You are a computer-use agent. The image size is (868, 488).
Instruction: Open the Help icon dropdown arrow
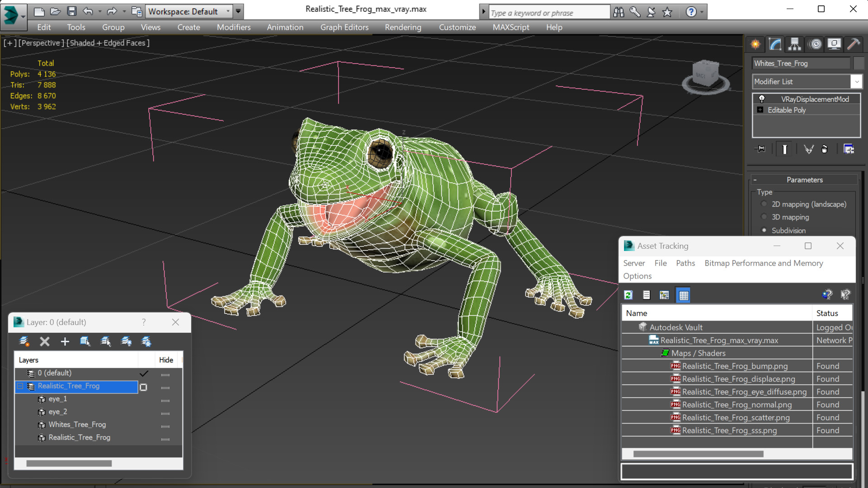702,12
